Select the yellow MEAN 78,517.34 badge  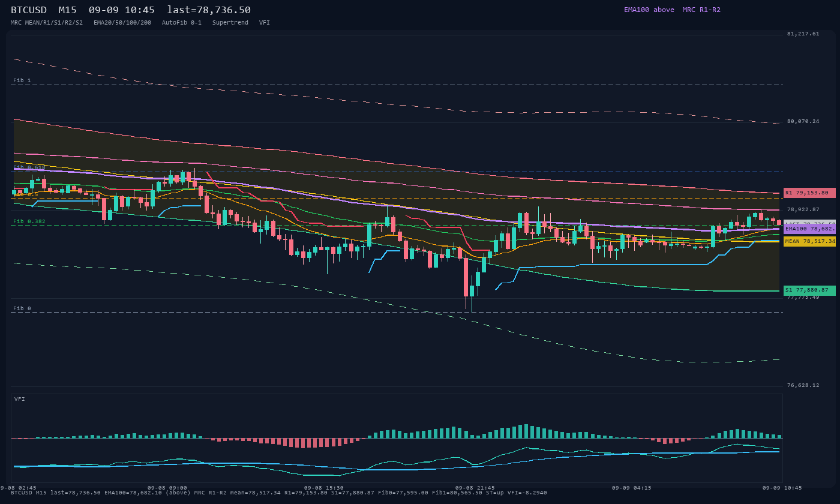pos(809,241)
